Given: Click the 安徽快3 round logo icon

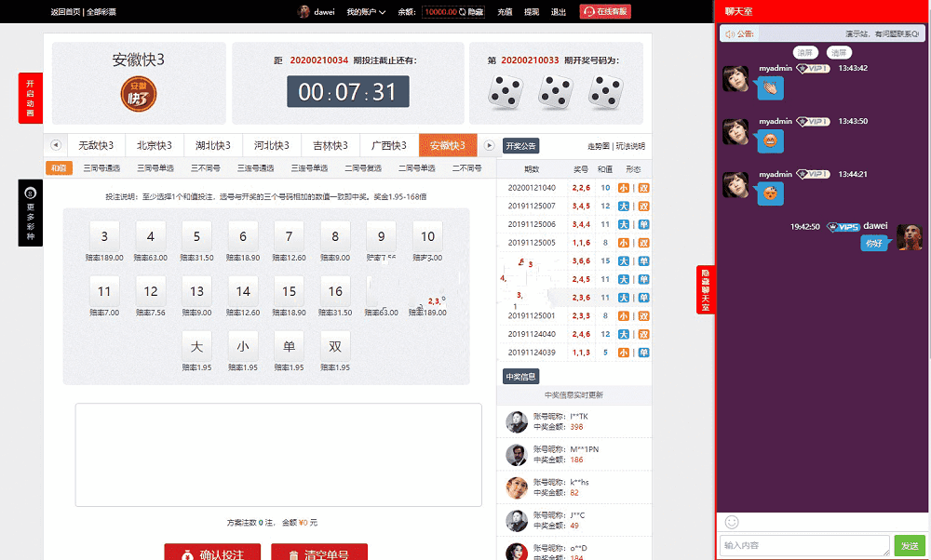Looking at the screenshot, I should pos(139,94).
